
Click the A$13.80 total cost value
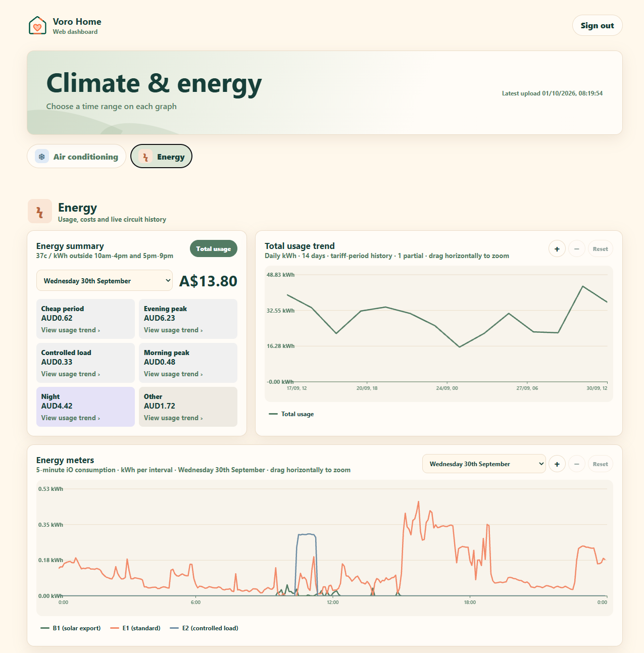pyautogui.click(x=208, y=281)
